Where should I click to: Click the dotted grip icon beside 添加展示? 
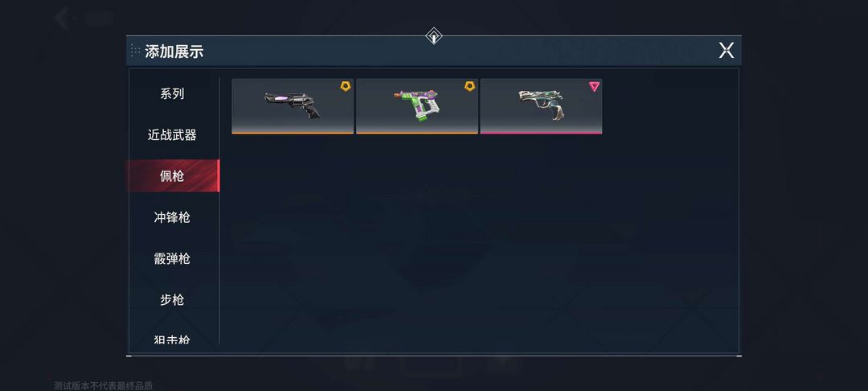135,51
